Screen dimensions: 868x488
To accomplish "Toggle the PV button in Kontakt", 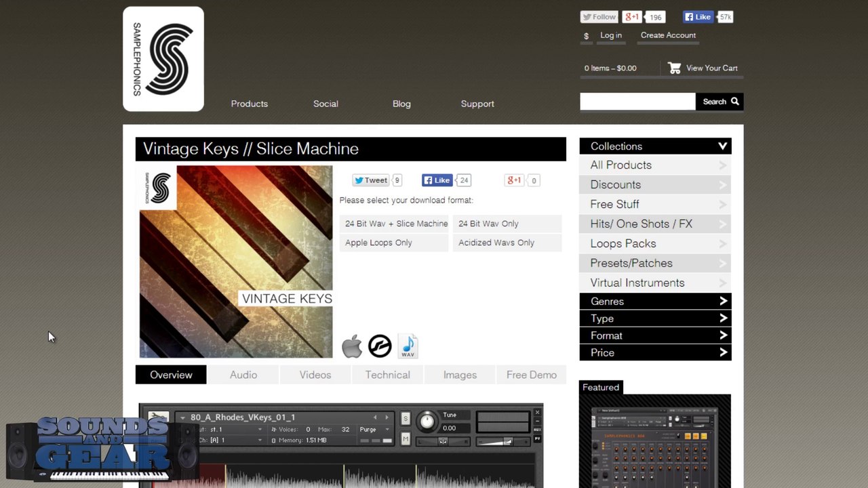I will point(537,439).
